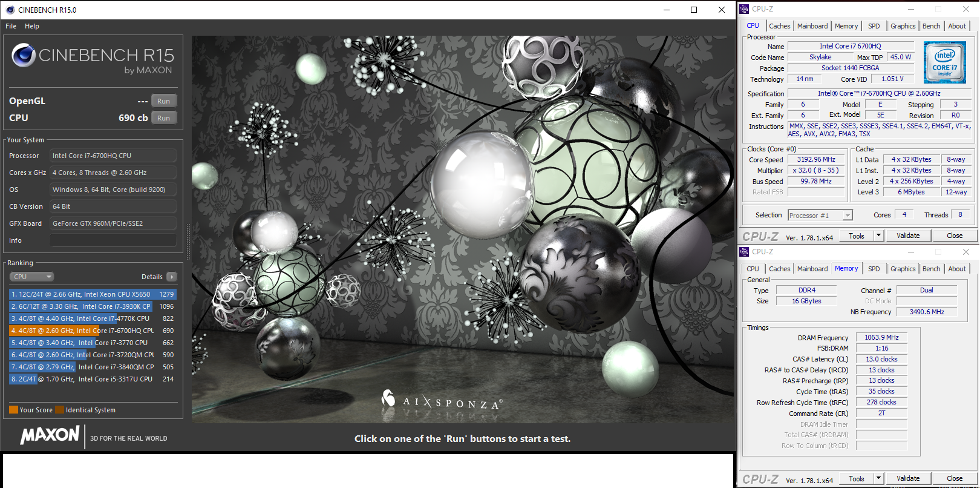Run the CPU benchmark
This screenshot has height=488, width=980.
[164, 118]
